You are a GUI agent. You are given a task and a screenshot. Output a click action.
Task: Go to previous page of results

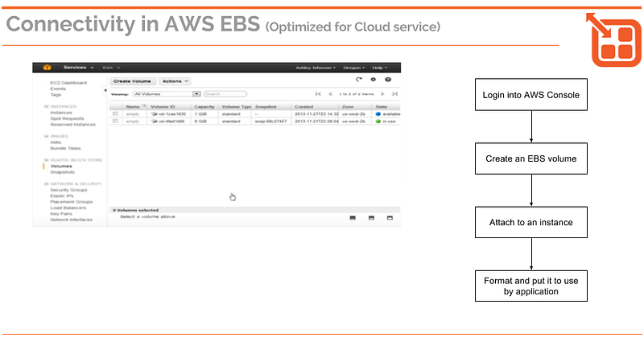point(330,94)
